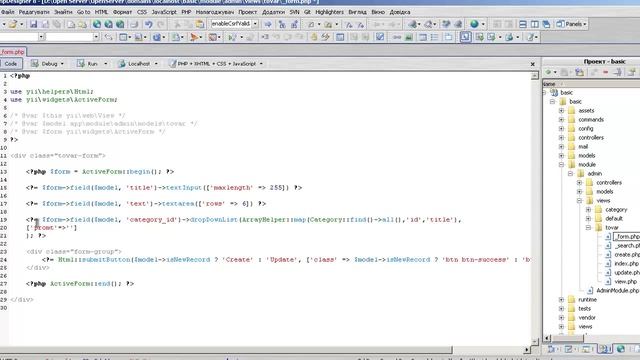Open the Проект menu
This screenshot has height=360, width=640.
click(x=247, y=12)
